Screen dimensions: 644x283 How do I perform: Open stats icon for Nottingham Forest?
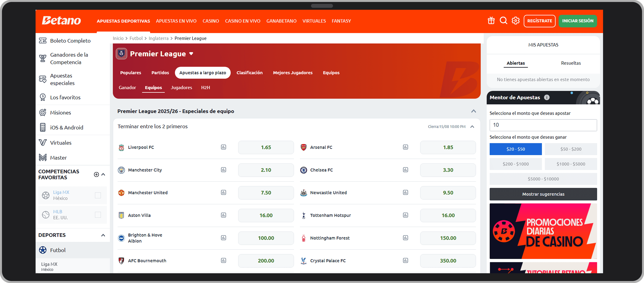[406, 238]
